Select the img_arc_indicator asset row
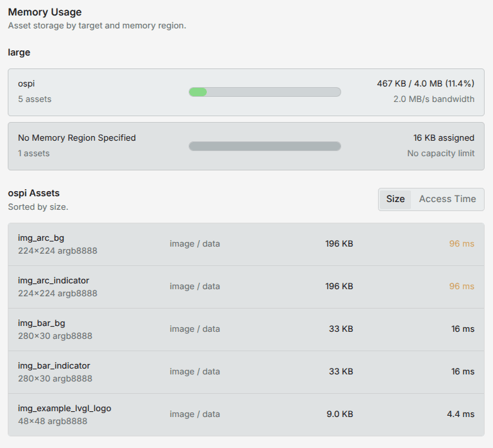493x448 pixels. coord(246,287)
